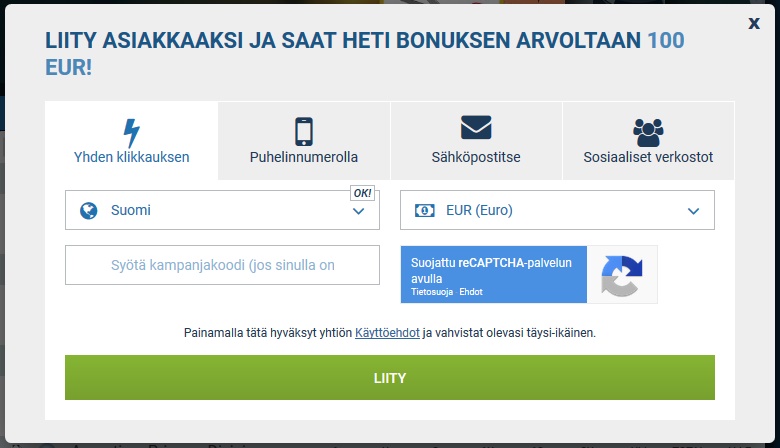The height and width of the screenshot is (448, 780).
Task: Open the Ehdot reCAPTCHA terms link
Action: (x=471, y=292)
